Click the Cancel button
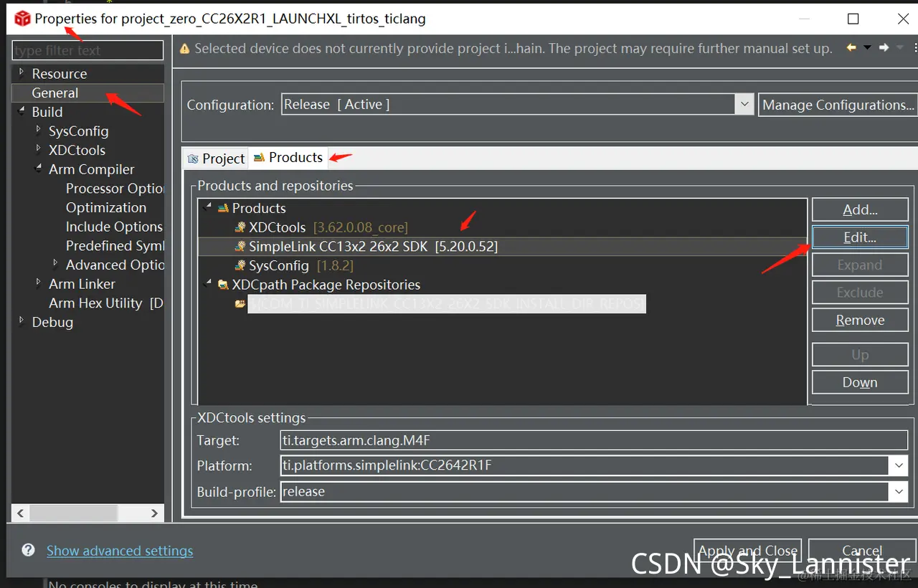 click(x=862, y=551)
